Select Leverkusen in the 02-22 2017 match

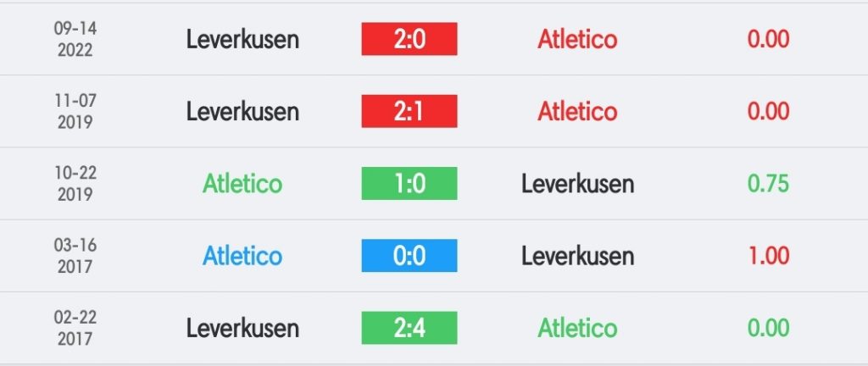pos(242,329)
